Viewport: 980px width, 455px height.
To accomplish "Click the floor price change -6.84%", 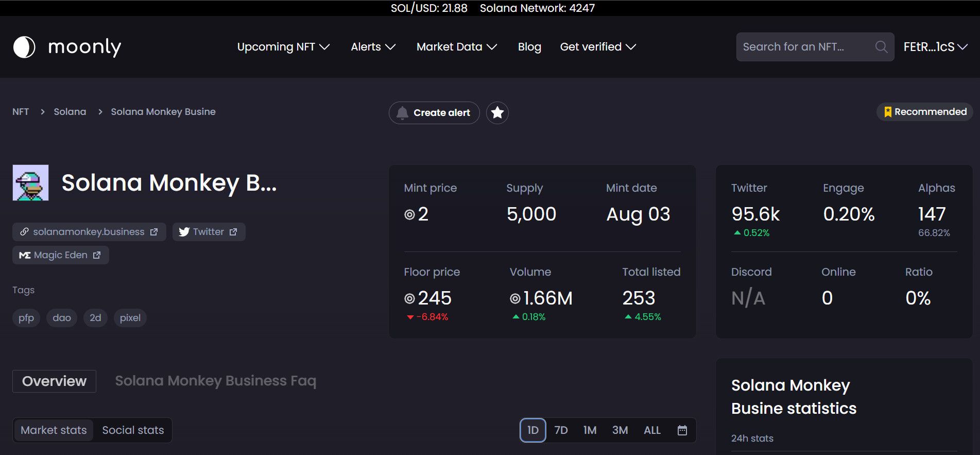I will [427, 317].
